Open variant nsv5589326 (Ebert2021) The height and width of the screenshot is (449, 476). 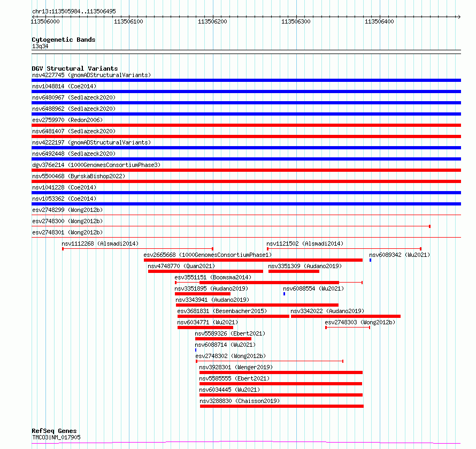230,333
